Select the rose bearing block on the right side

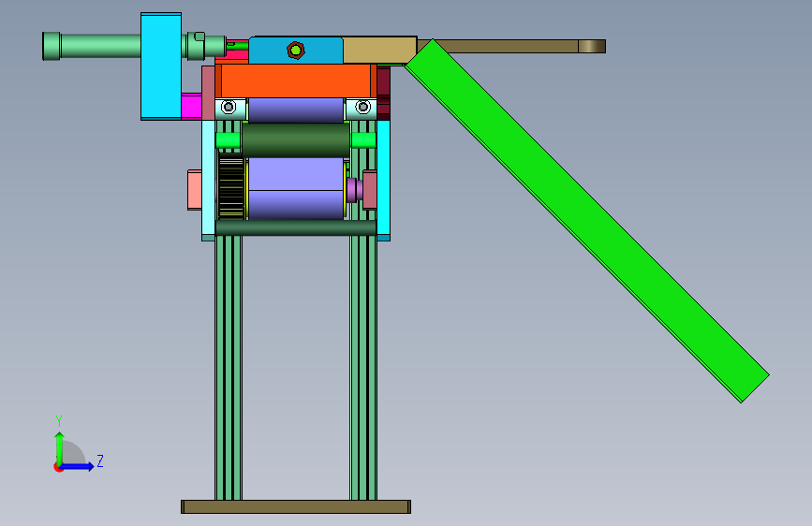[x=370, y=189]
